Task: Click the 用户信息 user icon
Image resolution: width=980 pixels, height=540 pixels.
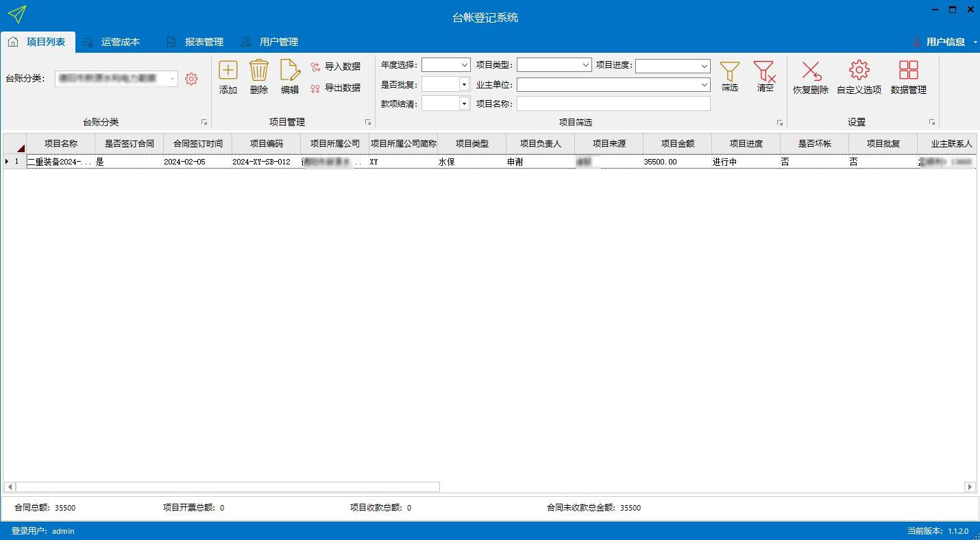Action: point(916,42)
